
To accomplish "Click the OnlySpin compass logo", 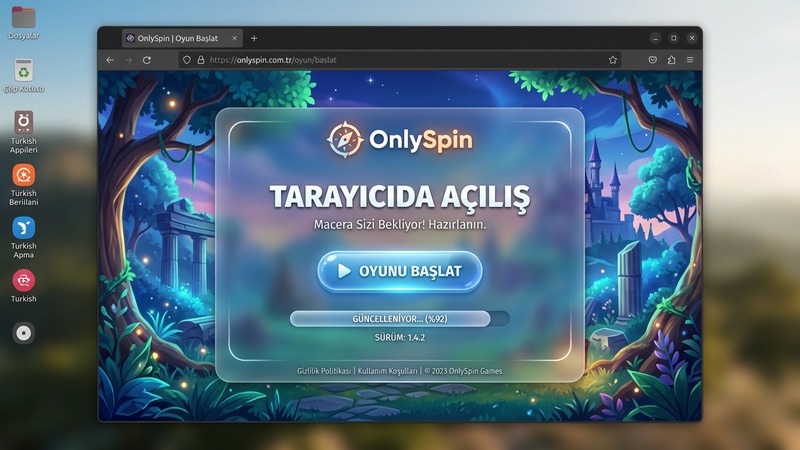I will (345, 139).
